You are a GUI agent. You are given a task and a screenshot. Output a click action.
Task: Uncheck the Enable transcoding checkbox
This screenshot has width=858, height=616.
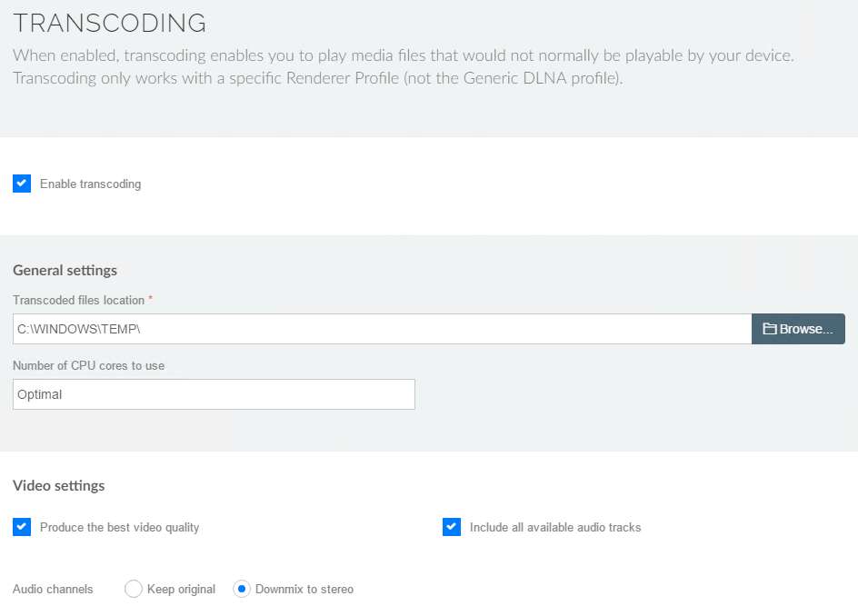22,184
